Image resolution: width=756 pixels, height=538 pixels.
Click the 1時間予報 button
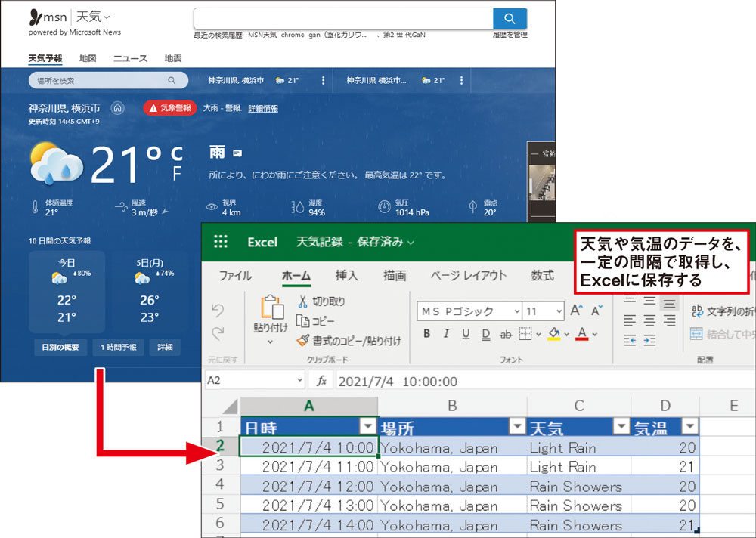click(119, 347)
